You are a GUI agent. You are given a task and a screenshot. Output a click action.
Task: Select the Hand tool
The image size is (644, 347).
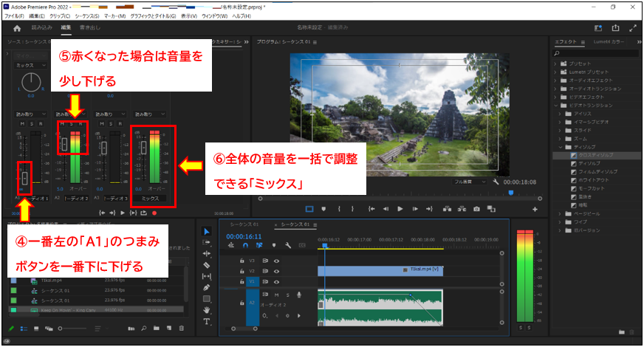pyautogui.click(x=207, y=309)
